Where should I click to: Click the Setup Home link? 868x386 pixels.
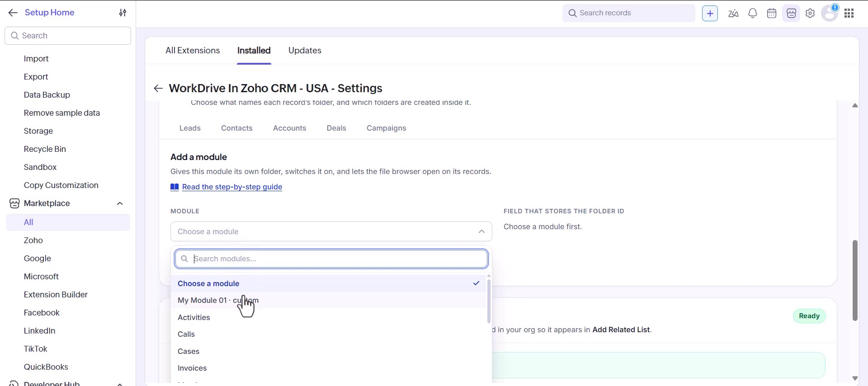tap(50, 13)
